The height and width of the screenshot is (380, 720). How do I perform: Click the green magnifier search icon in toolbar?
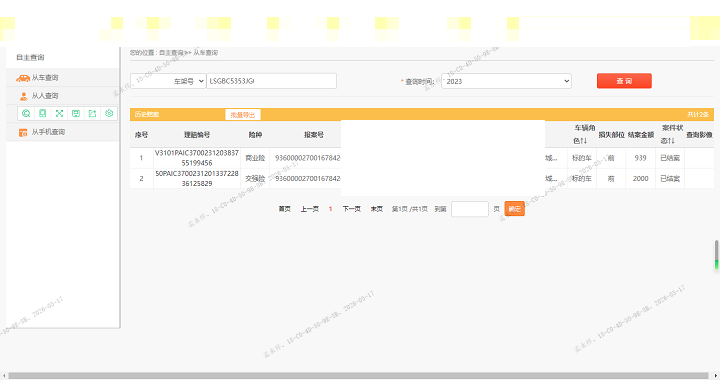(26, 113)
